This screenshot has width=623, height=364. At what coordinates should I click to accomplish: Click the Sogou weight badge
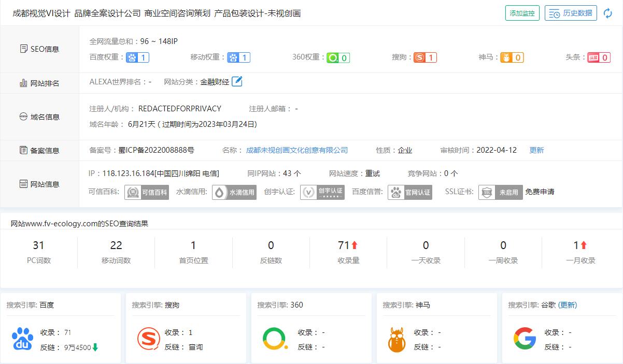(x=425, y=57)
